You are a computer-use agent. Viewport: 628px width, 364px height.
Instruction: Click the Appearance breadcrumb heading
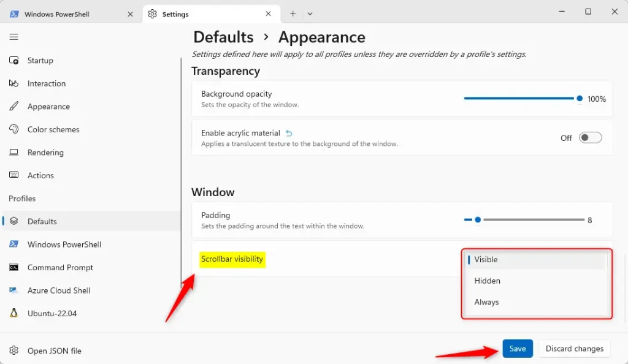pos(321,37)
